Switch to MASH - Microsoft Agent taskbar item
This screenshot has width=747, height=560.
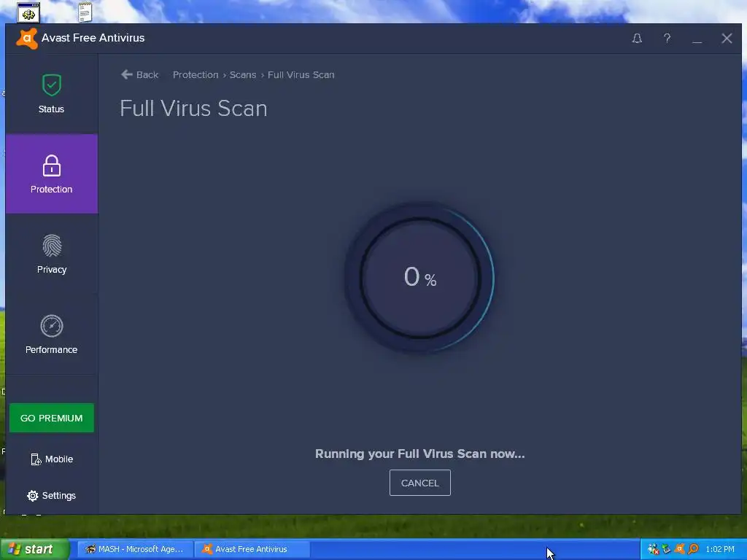click(x=135, y=550)
